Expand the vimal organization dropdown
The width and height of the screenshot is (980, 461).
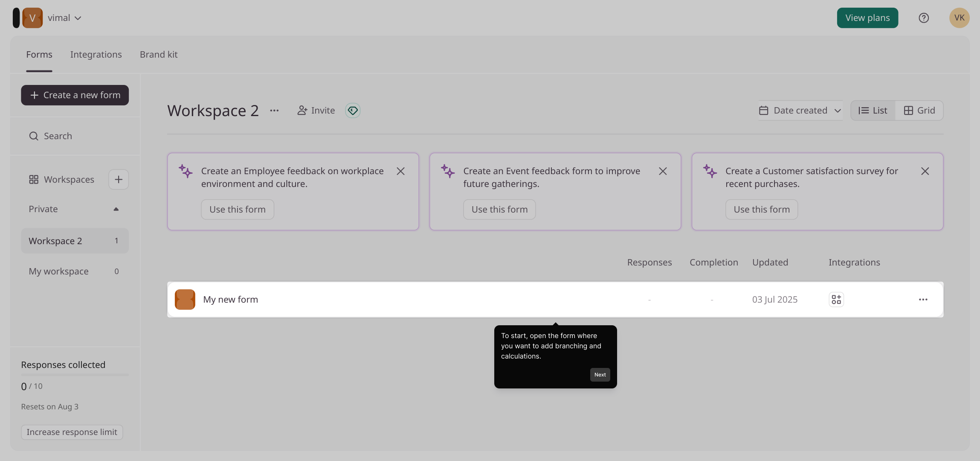(64, 18)
